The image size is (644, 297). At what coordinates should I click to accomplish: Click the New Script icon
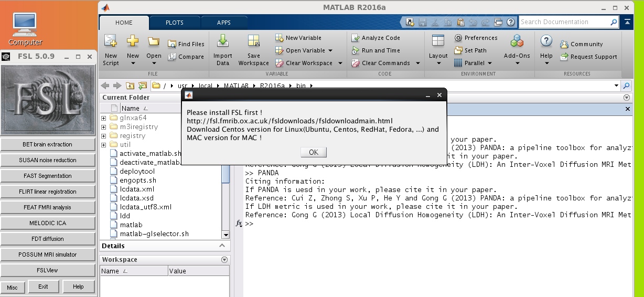click(x=111, y=41)
